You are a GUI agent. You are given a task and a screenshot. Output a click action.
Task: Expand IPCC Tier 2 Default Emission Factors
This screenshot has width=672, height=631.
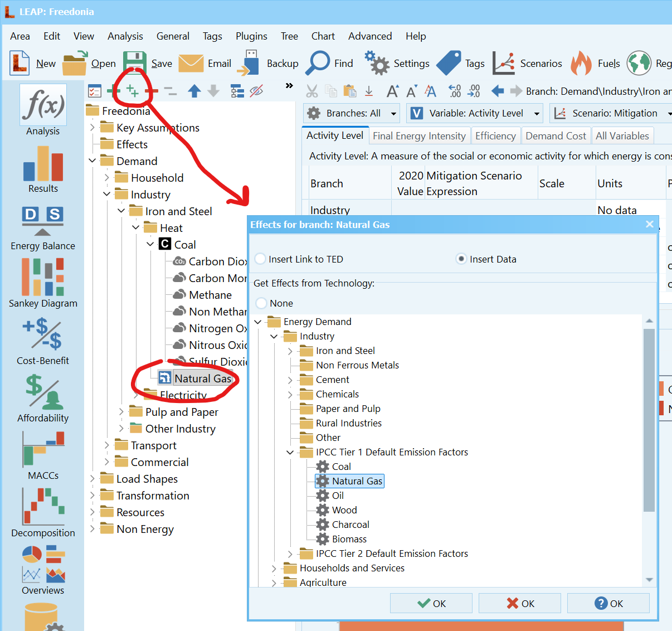(x=290, y=554)
